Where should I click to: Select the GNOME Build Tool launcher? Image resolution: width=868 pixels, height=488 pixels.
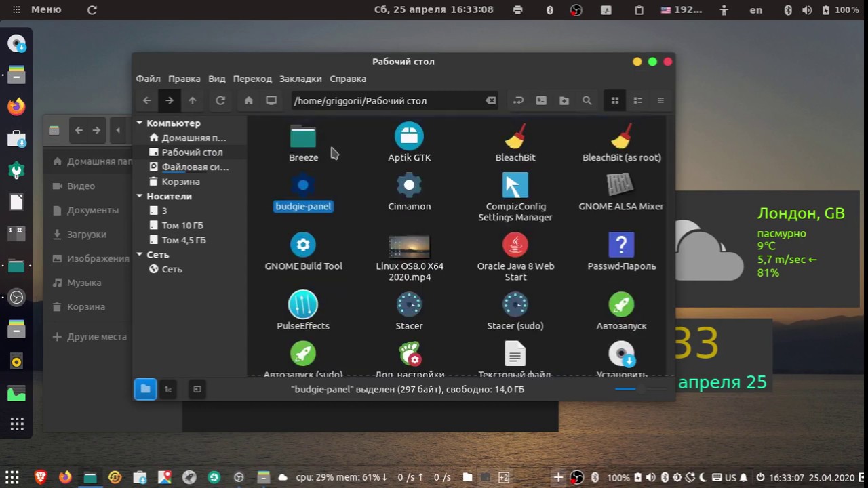[x=303, y=252]
